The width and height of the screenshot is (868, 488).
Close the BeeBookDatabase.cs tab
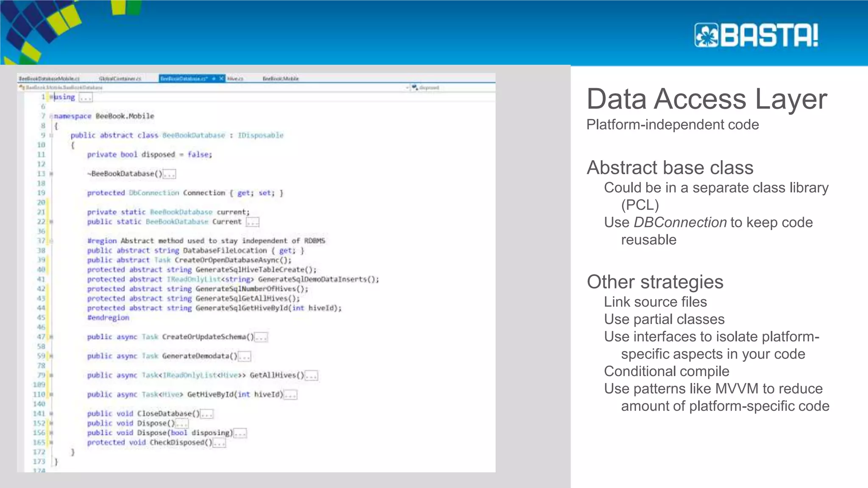[x=221, y=78]
